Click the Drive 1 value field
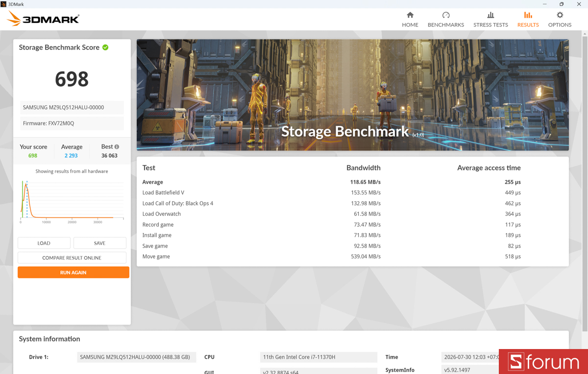This screenshot has height=374, width=588. 137,357
